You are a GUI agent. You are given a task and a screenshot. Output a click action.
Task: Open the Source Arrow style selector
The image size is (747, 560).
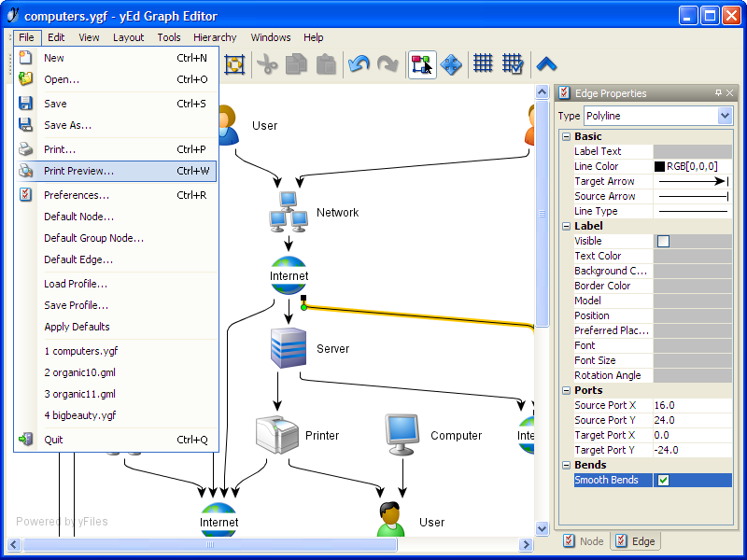(693, 196)
